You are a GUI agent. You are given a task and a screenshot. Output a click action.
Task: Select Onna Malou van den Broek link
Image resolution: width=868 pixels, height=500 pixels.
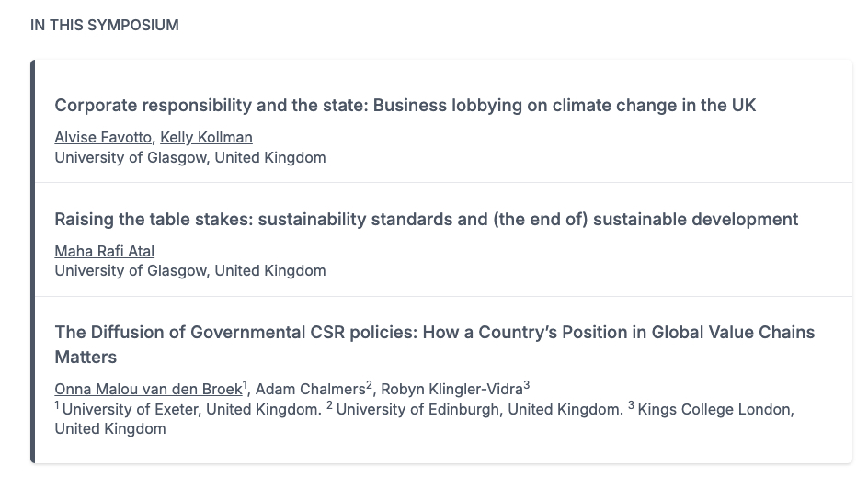(147, 389)
